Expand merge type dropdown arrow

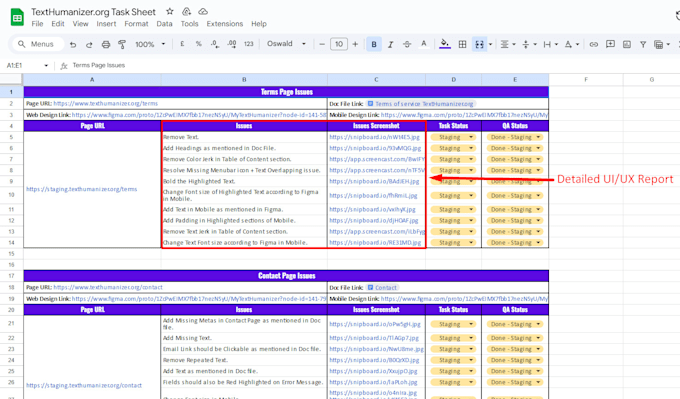[490, 44]
